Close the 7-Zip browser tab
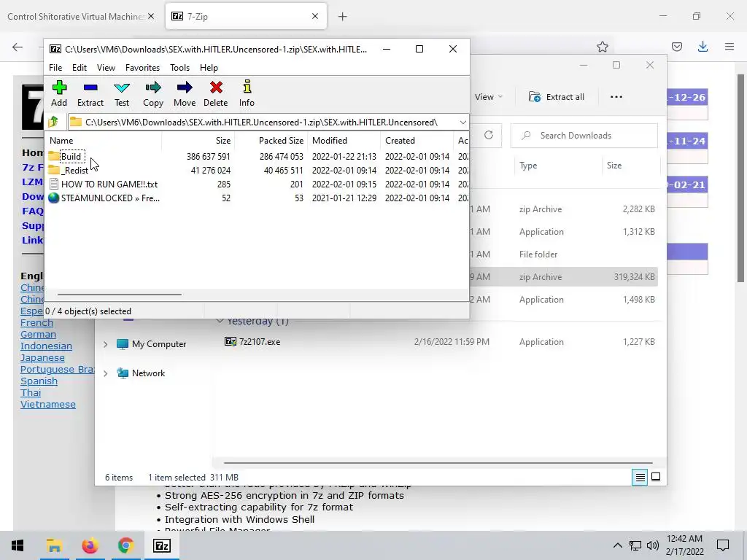 (315, 16)
